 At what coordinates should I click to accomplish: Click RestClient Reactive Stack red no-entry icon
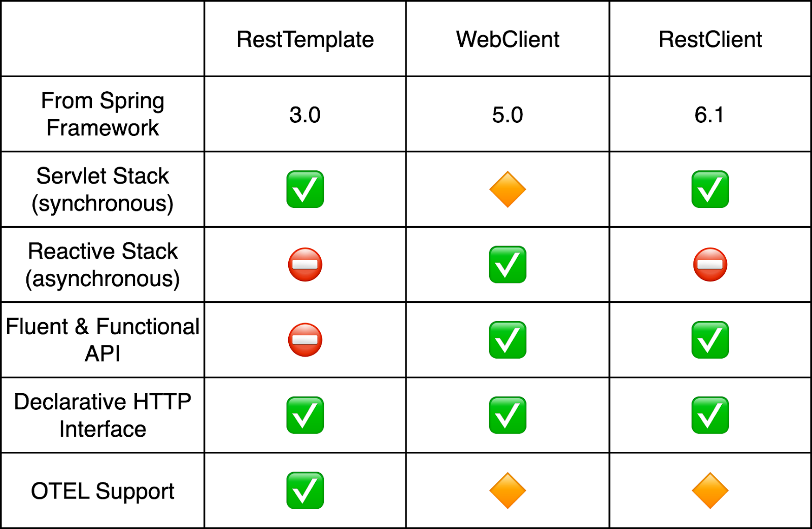[710, 264]
